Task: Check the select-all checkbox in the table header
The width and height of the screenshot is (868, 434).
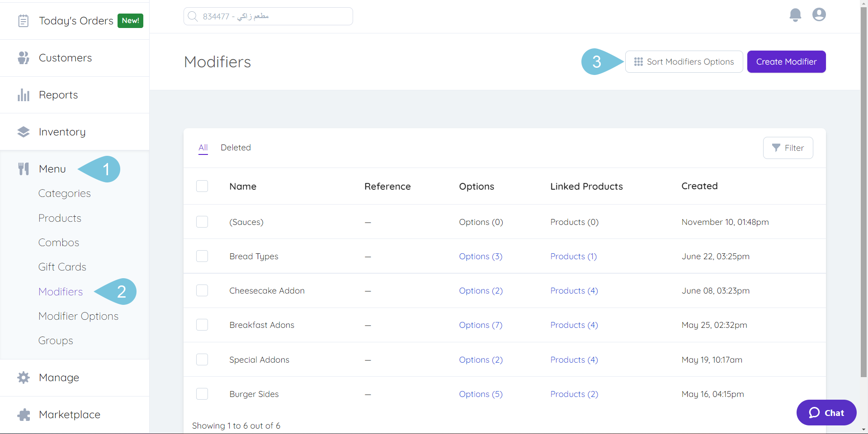Action: pyautogui.click(x=202, y=186)
